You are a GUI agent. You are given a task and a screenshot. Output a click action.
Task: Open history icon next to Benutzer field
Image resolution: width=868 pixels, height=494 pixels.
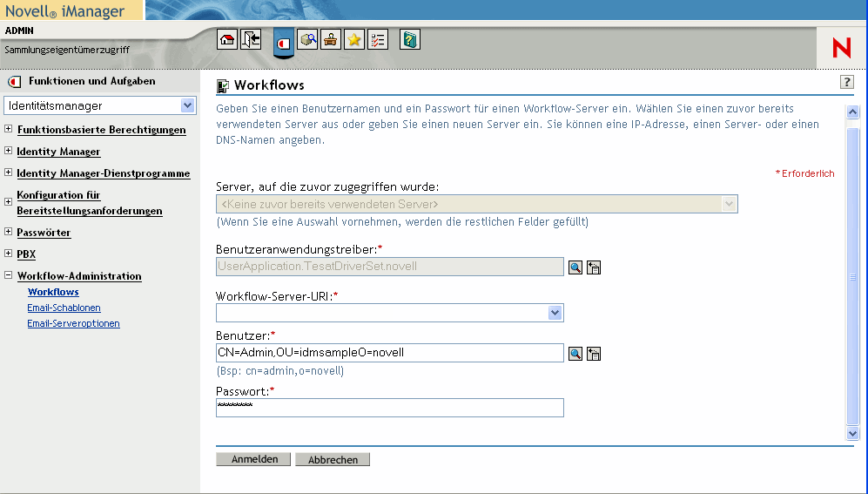click(594, 354)
